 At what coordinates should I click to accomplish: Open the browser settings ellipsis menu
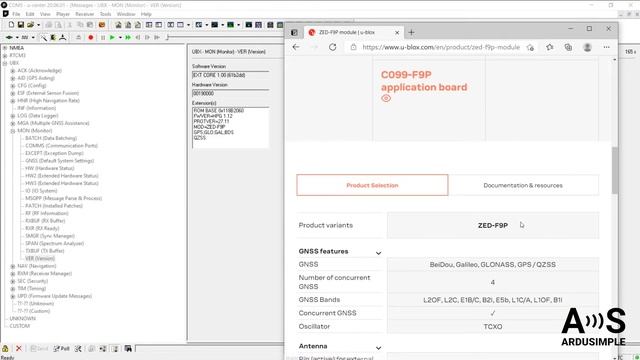coord(607,47)
